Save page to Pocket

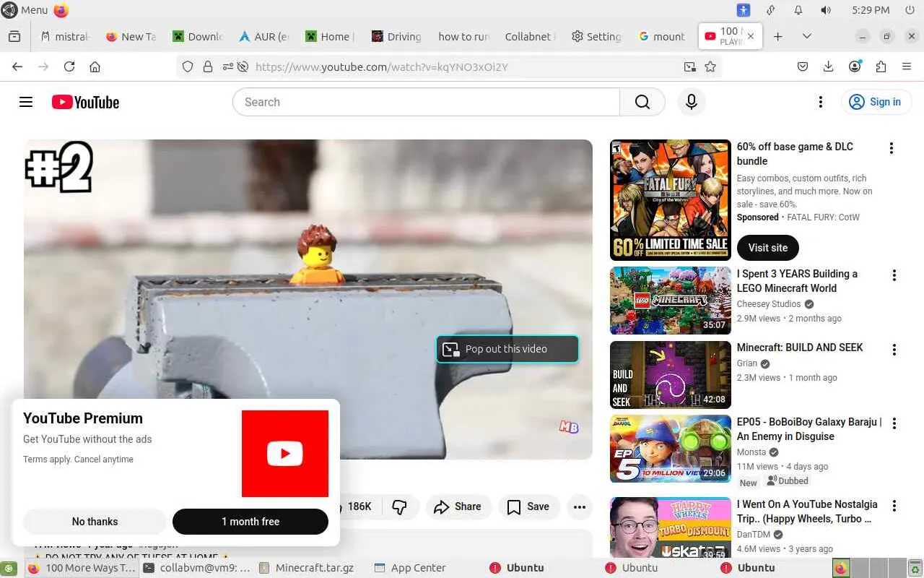pos(803,66)
